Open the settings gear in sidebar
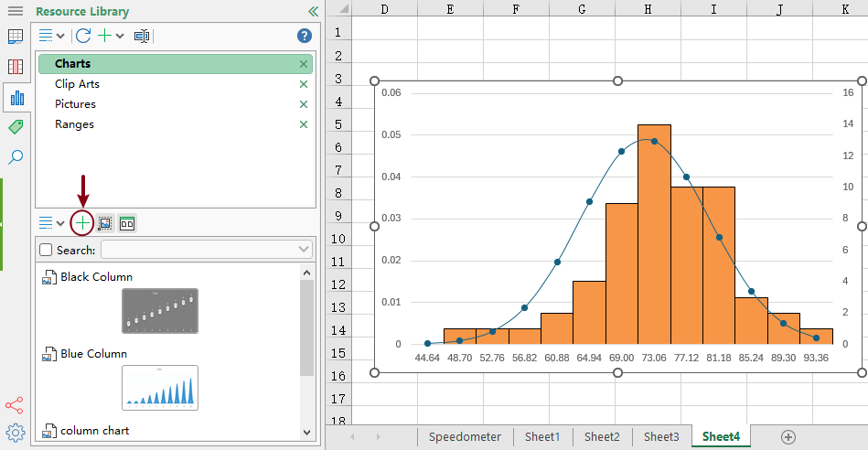This screenshot has height=450, width=868. tap(15, 432)
